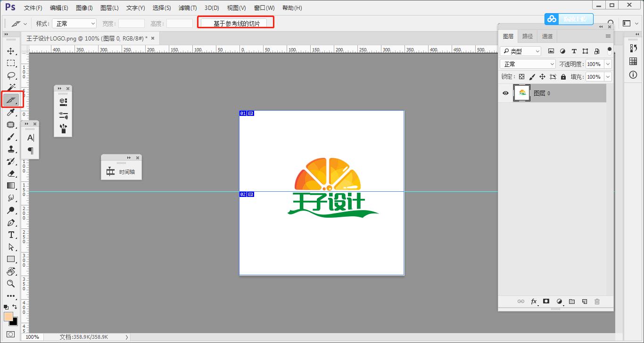Open the Layers panel flyout menu

point(608,36)
